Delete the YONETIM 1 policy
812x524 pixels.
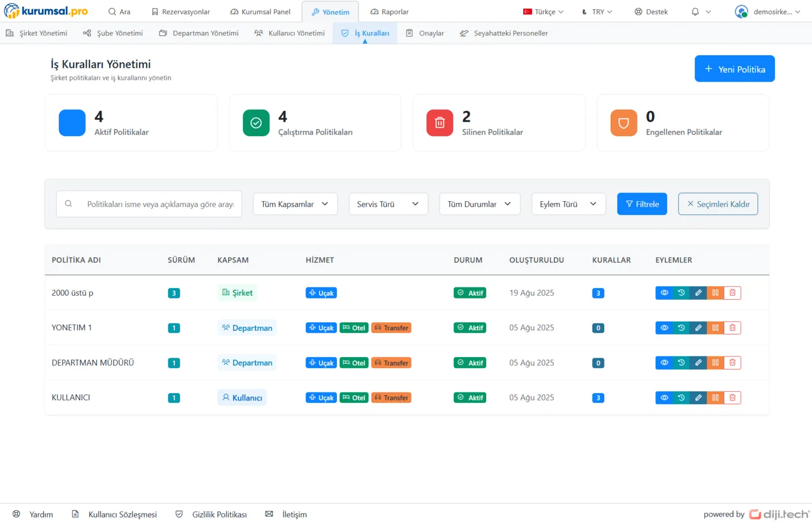point(733,328)
